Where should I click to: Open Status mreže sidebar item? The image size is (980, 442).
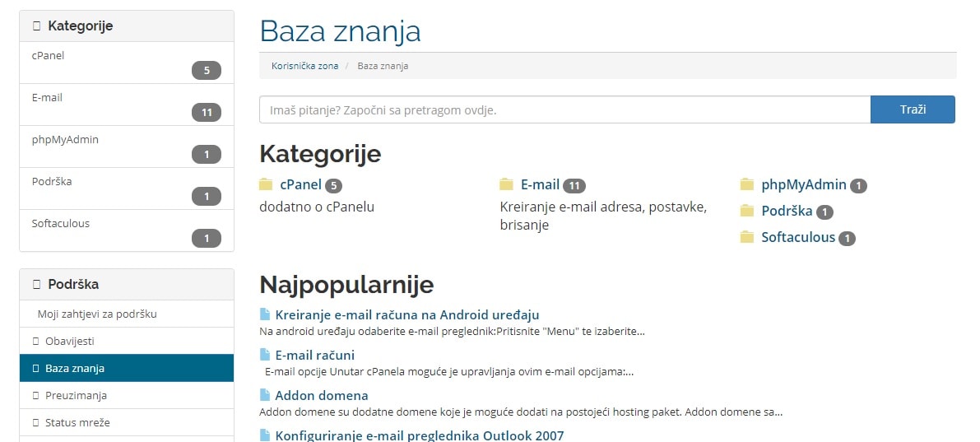pyautogui.click(x=127, y=422)
